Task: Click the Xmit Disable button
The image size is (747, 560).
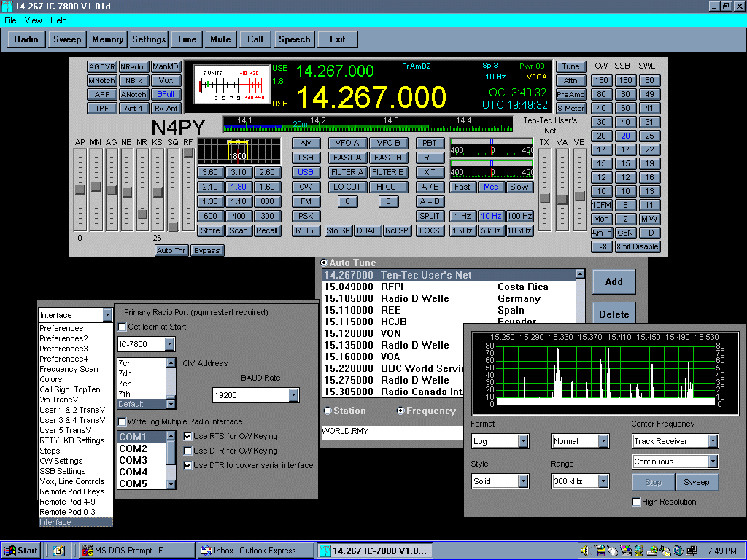Action: point(637,246)
